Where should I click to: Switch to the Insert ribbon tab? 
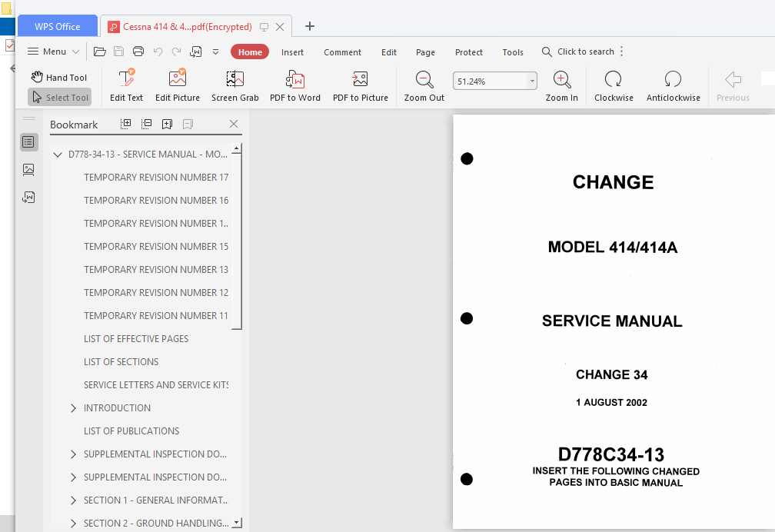(x=292, y=52)
